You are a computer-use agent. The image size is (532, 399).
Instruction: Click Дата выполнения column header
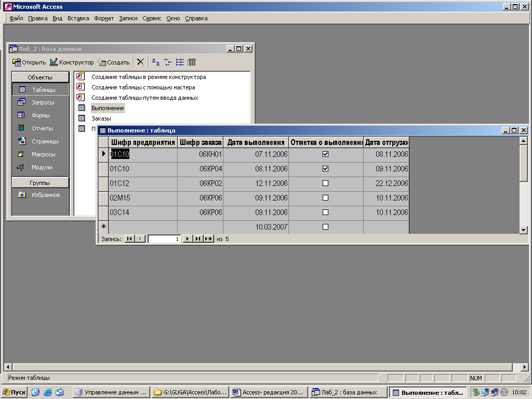(256, 142)
